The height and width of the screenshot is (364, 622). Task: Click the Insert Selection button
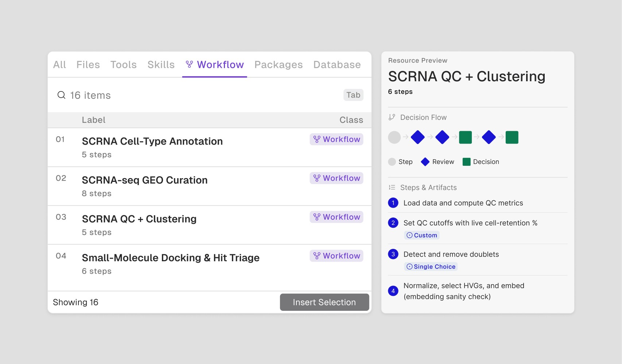[324, 302]
